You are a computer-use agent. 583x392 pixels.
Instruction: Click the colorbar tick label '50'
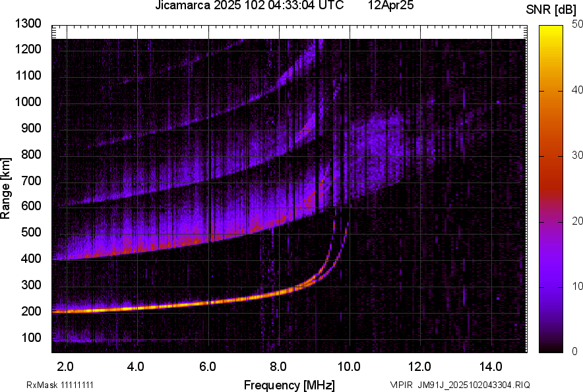click(x=577, y=24)
